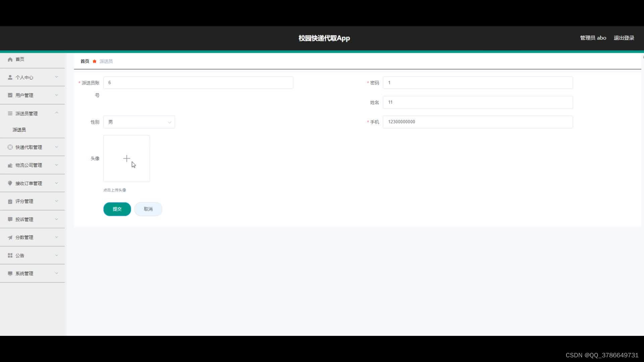
Task: Click the 提交 submit button
Action: [117, 209]
